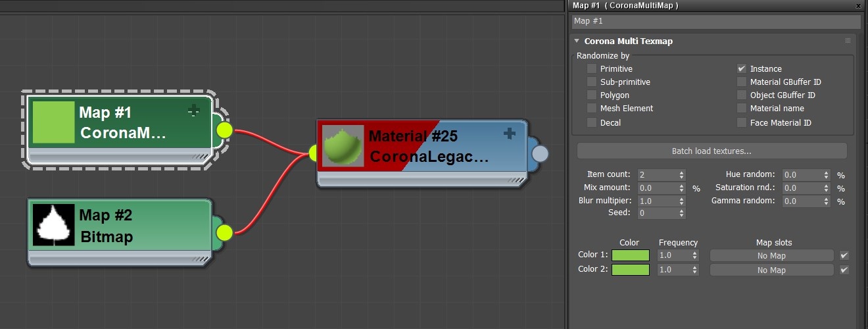Viewport: 868px width, 329px height.
Task: Click Gamma random spinner arrows
Action: point(826,201)
